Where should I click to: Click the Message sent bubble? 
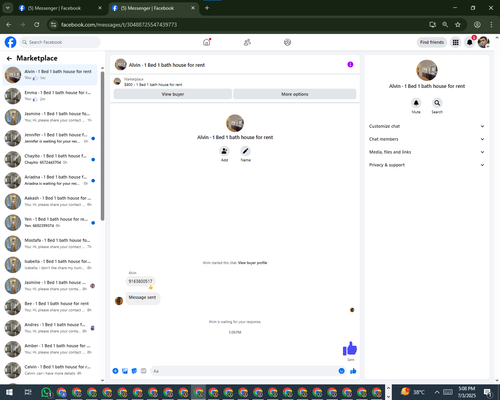coord(142,297)
